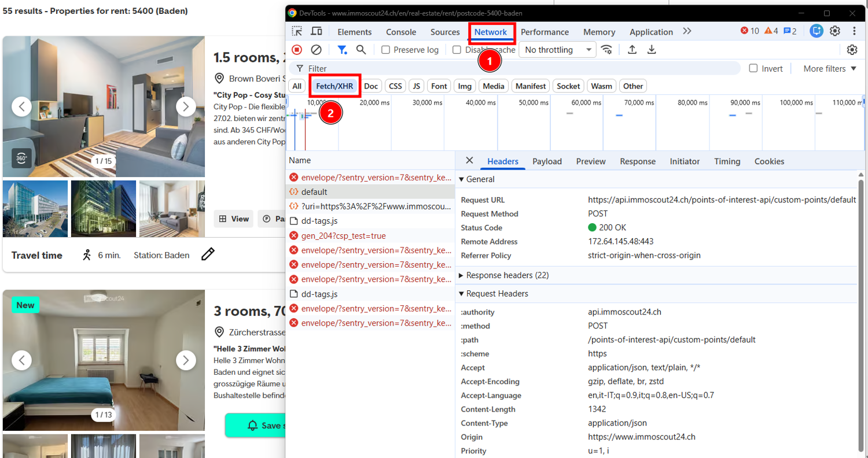Show previous photo of the 3 rooms listing

[x=21, y=360]
